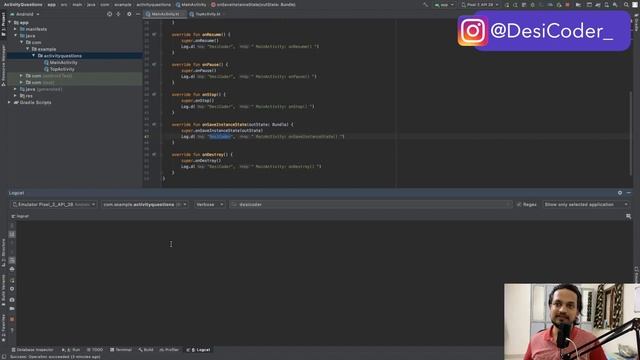Open Verbose log level dropdown
Viewport: 640px width, 360px height.
[x=209, y=204]
